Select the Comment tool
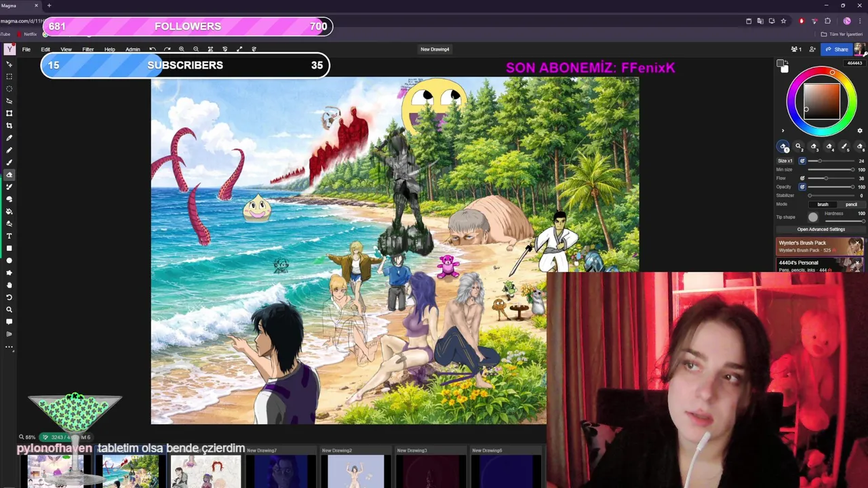The width and height of the screenshot is (868, 488). click(9, 321)
